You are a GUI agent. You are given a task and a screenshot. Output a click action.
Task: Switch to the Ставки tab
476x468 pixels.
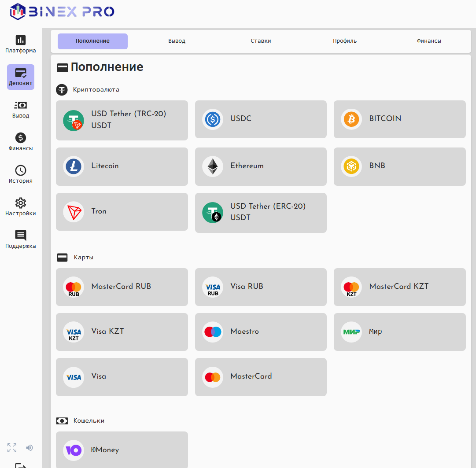pos(261,41)
